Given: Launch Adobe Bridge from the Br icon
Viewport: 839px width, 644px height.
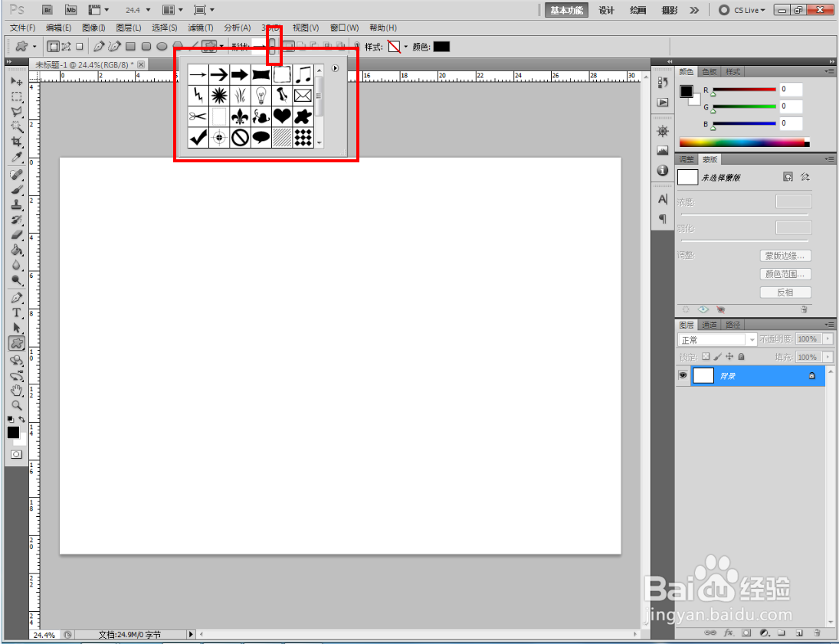Looking at the screenshot, I should (48, 10).
